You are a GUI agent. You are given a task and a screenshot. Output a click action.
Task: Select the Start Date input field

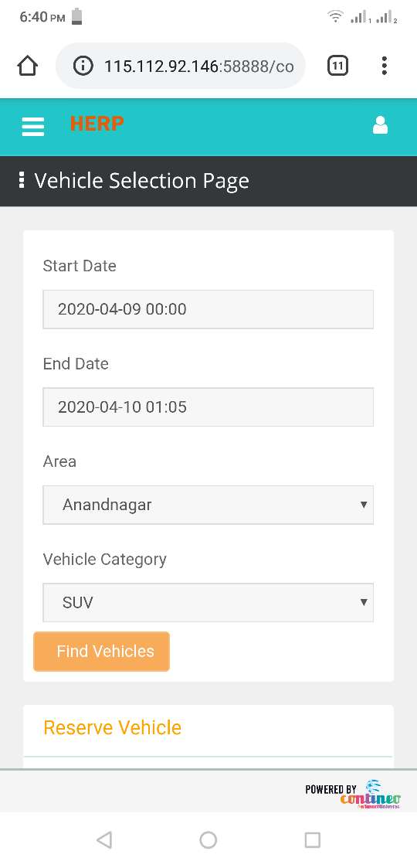pos(208,309)
